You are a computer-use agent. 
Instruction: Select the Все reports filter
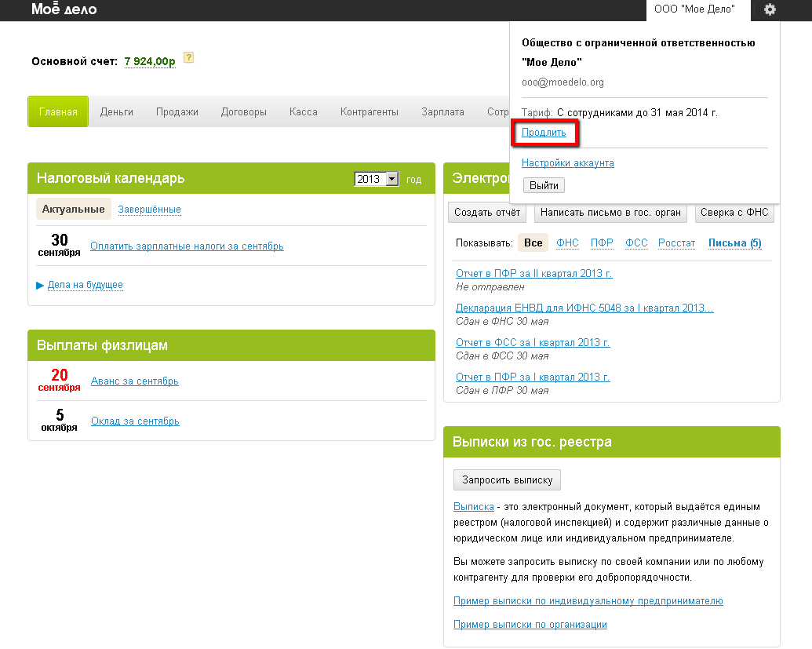533,242
